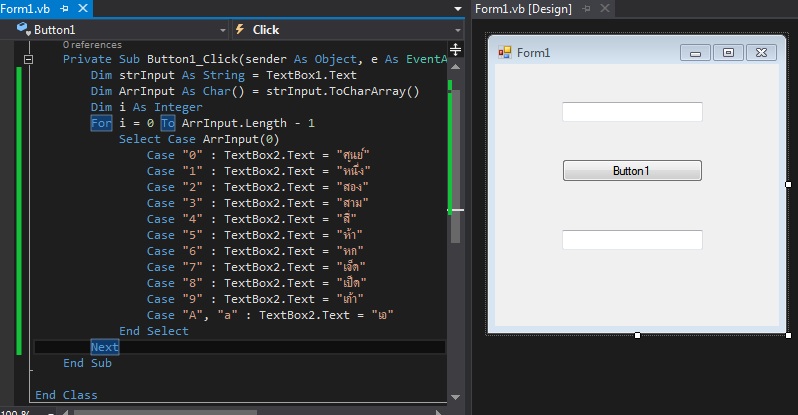Click 'End Select' in code
The image size is (798, 415).
(x=154, y=331)
